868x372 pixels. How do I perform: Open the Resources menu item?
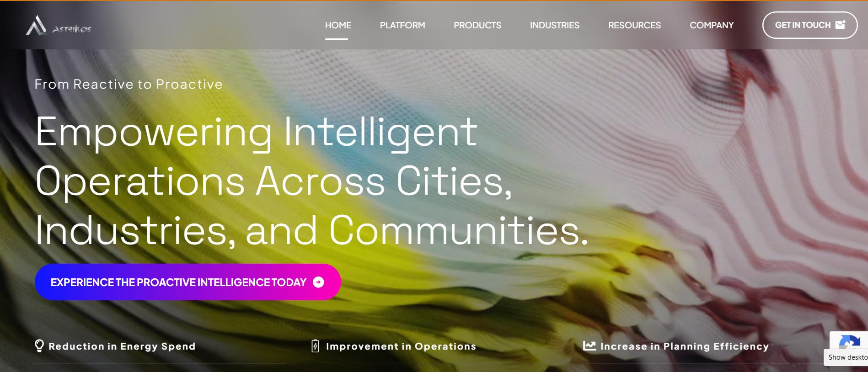(x=634, y=26)
